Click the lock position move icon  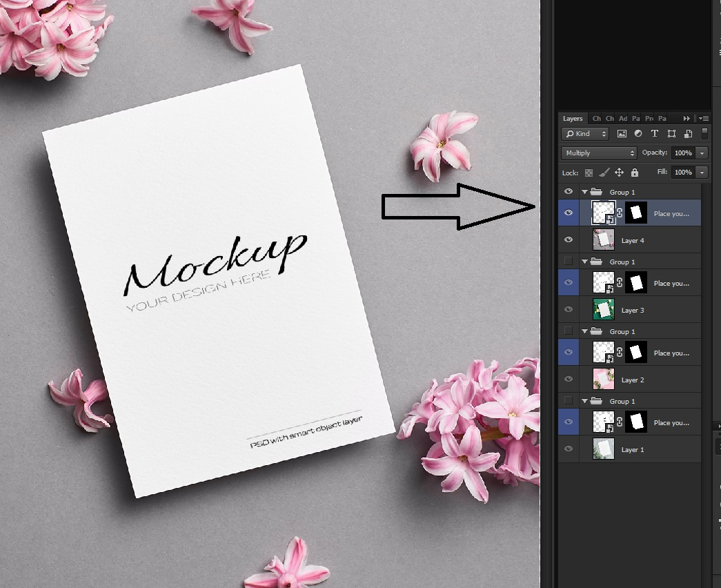coord(620,173)
